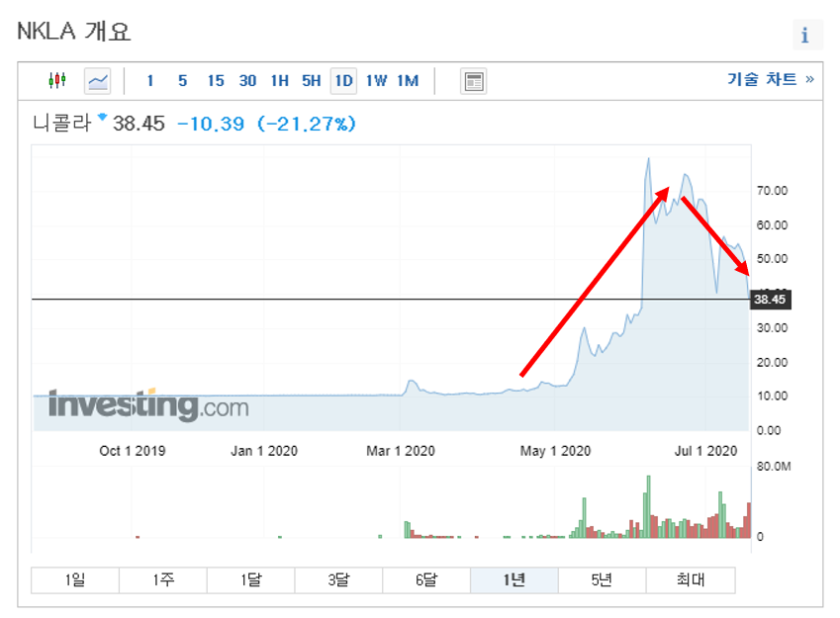Click the 60.00 price axis label
840x618 pixels.
(772, 224)
